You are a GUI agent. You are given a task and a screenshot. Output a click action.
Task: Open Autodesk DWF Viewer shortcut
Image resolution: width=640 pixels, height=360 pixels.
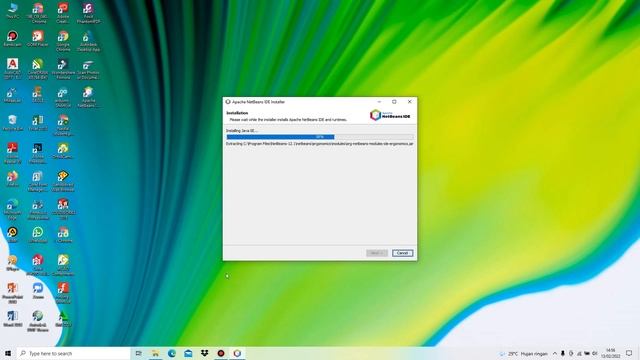click(38, 321)
